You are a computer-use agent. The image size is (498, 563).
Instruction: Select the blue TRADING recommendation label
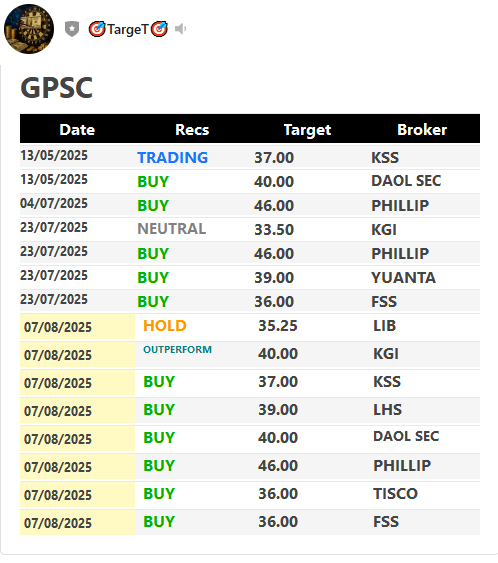pyautogui.click(x=173, y=158)
